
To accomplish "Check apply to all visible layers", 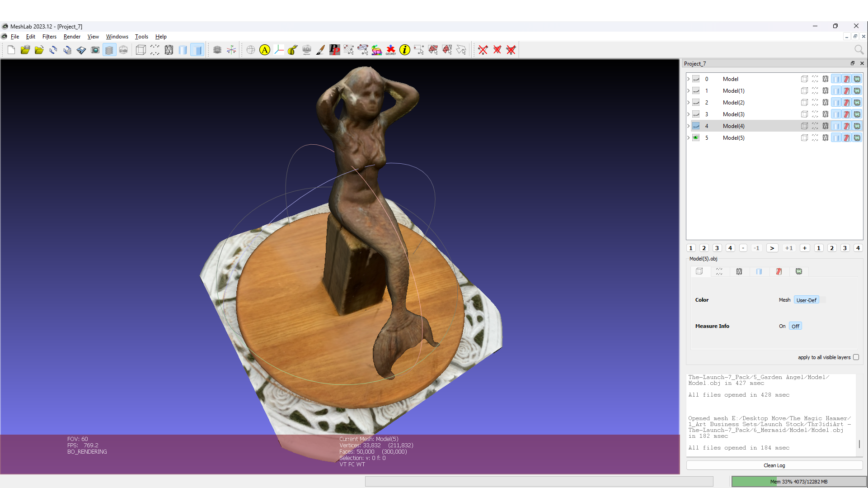I will point(856,357).
